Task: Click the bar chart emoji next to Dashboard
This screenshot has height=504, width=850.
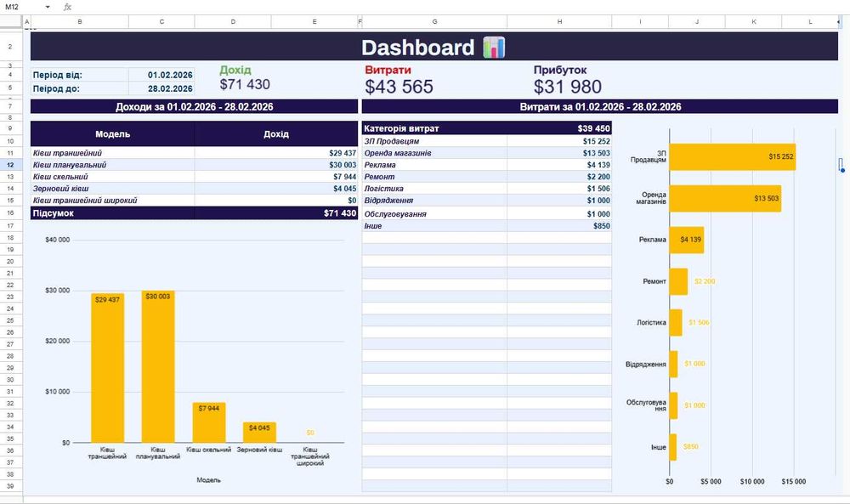Action: tap(494, 47)
